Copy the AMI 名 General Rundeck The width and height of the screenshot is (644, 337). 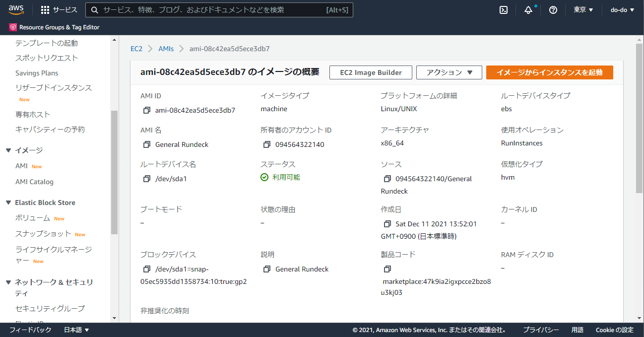pyautogui.click(x=146, y=144)
